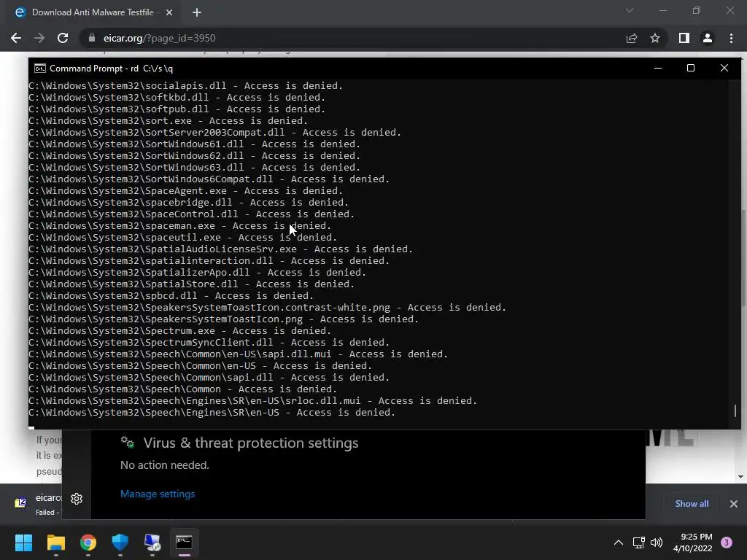
Task: Open File Explorer from taskbar
Action: pos(55,542)
